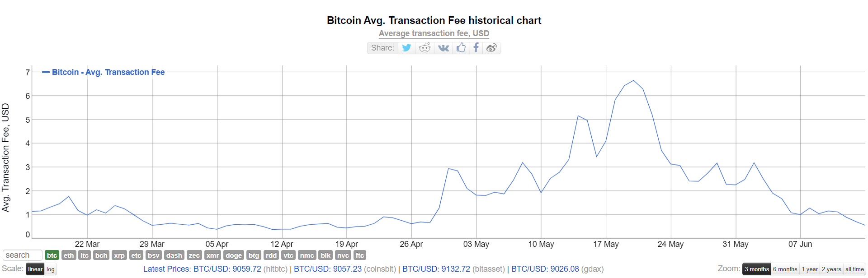Share chart on Reddit

click(425, 48)
